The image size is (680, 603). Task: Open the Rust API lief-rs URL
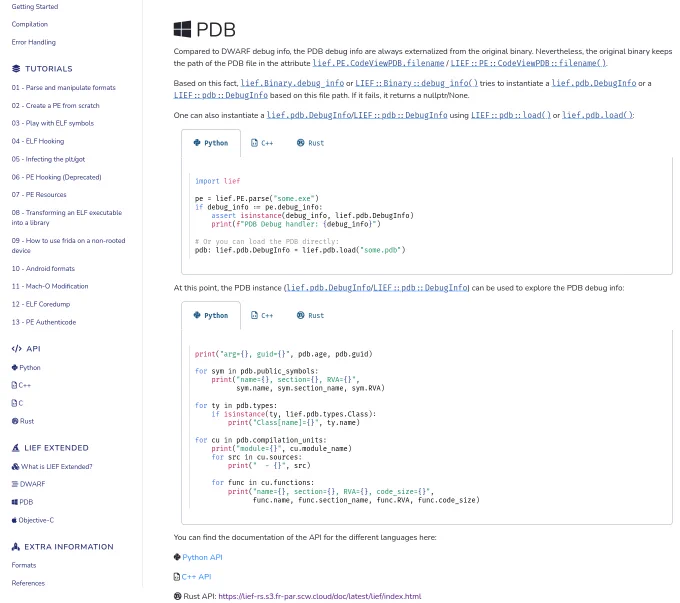click(320, 596)
